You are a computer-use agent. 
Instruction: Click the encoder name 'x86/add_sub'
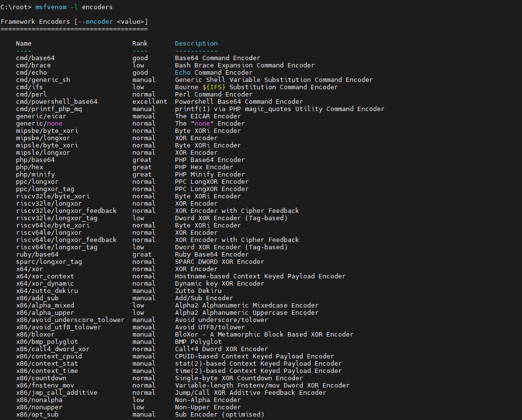(x=37, y=299)
